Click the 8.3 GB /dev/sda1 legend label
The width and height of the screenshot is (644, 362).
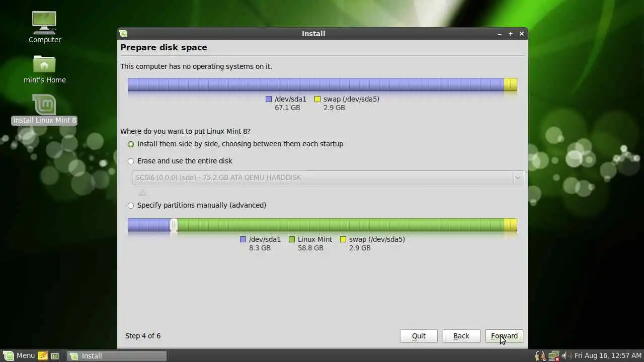261,243
